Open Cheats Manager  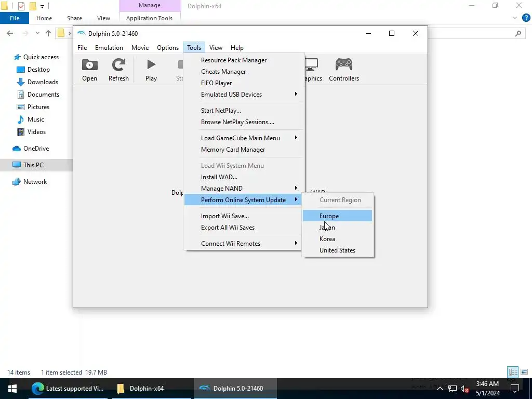(x=243, y=72)
